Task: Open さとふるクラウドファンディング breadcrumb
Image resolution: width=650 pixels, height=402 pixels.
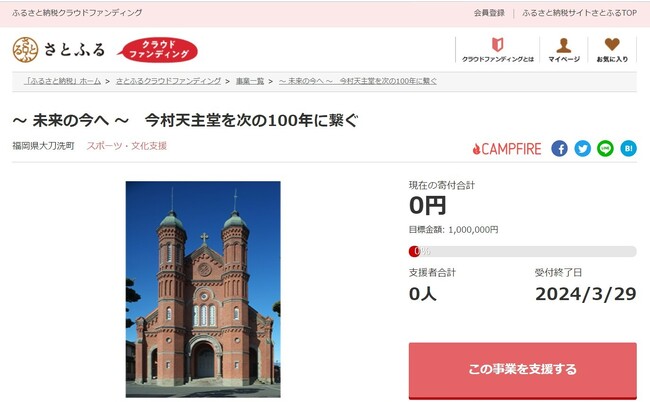Action: [168, 81]
